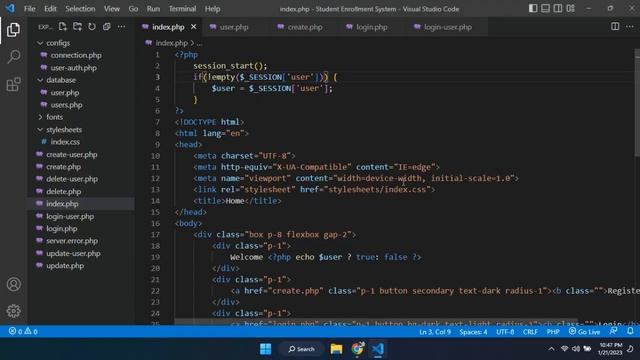This screenshot has width=640, height=360.
Task: Open the Accounts menu icon
Action: [x=13, y=284]
